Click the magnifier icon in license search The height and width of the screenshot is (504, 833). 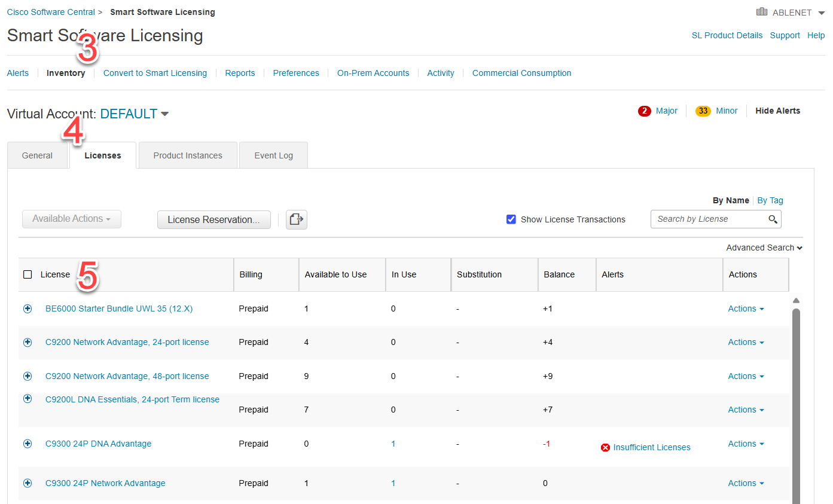pyautogui.click(x=773, y=219)
